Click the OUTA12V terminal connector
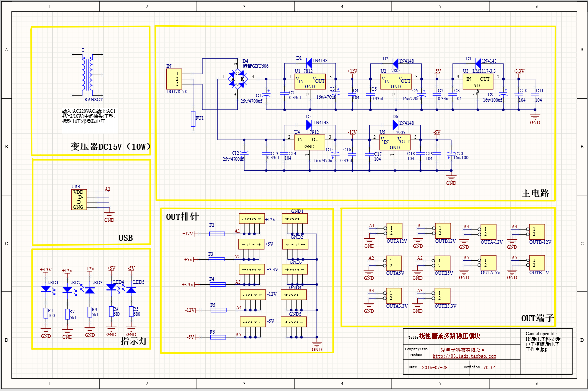Screen dimensions: 588x391 [x=394, y=231]
